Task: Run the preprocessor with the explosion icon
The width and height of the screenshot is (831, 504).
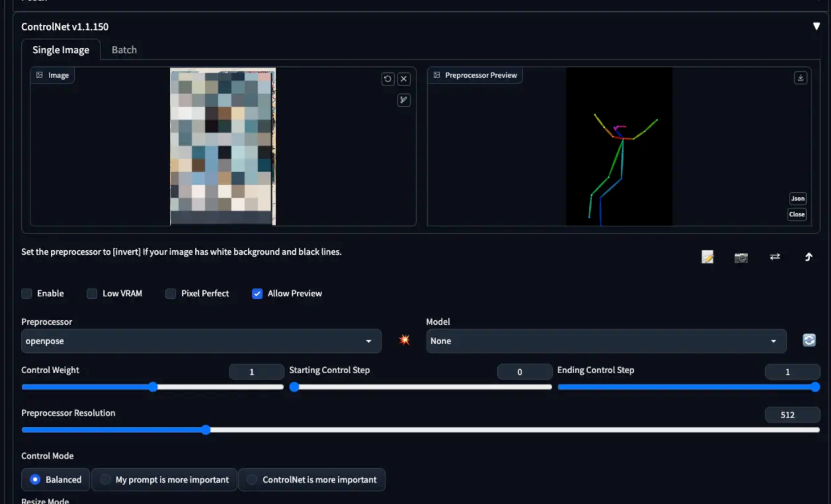Action: pyautogui.click(x=404, y=340)
